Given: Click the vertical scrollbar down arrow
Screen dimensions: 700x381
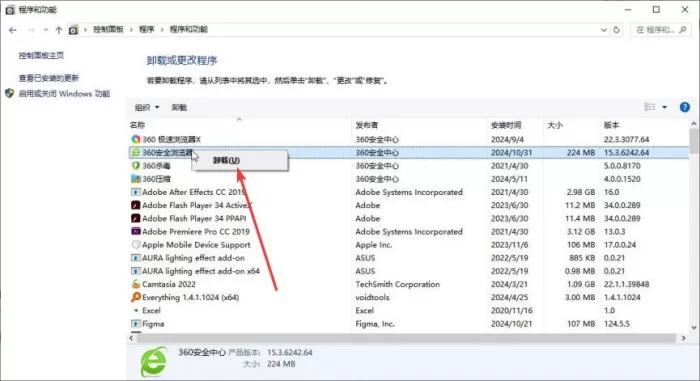Looking at the screenshot, I should coord(694,327).
